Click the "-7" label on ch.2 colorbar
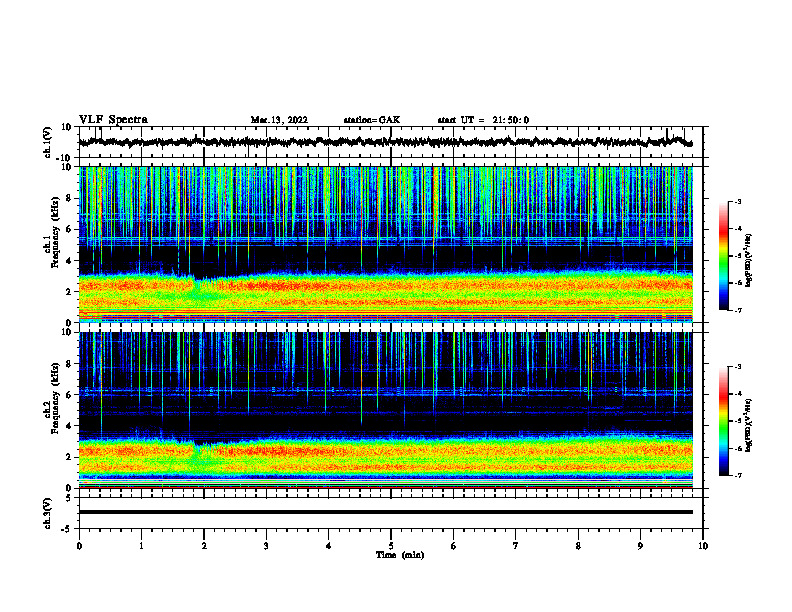Viewport: 792px width, 612px height. click(737, 475)
